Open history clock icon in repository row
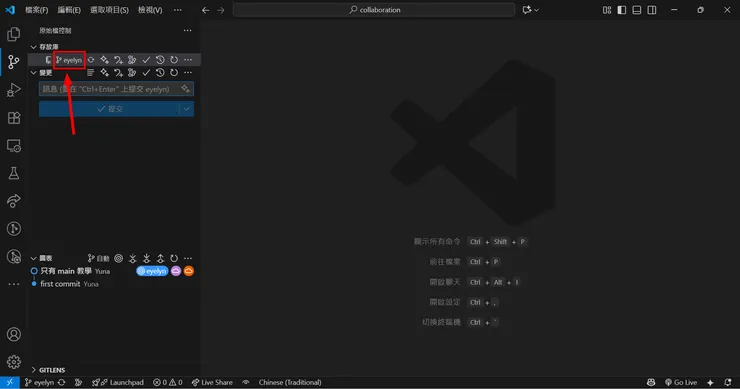 point(160,60)
